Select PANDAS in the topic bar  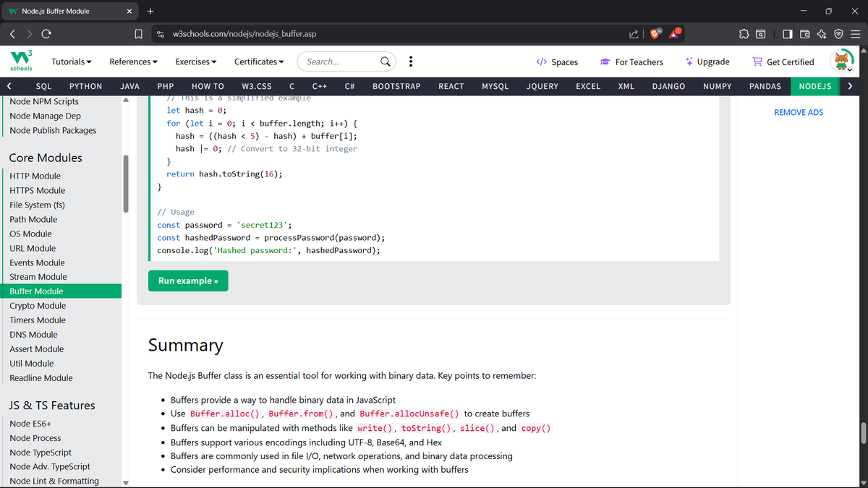pos(765,86)
